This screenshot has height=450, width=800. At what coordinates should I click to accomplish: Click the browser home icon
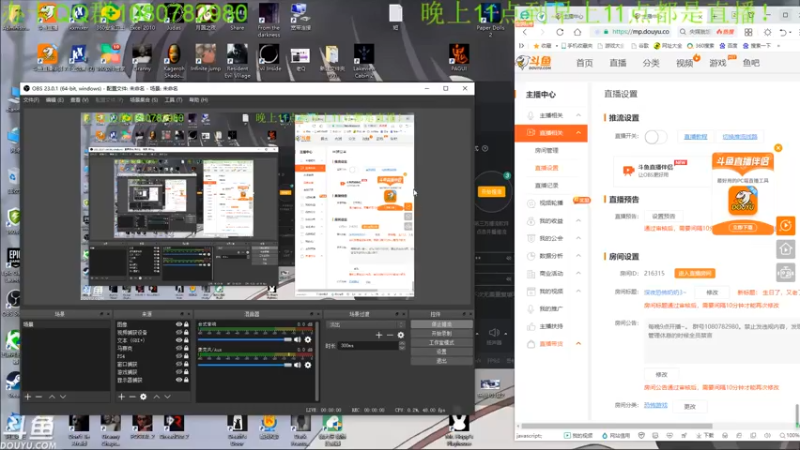click(577, 32)
